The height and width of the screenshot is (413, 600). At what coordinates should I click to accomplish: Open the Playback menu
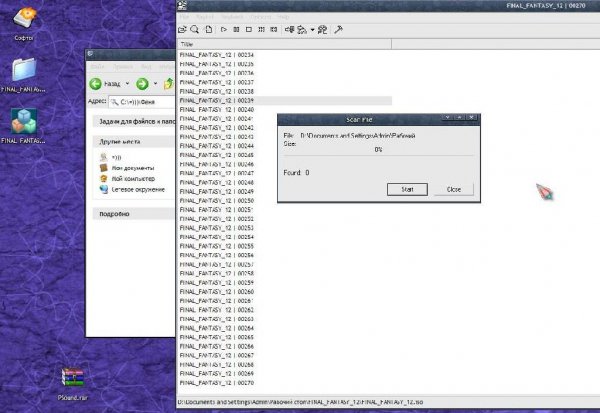coord(232,17)
